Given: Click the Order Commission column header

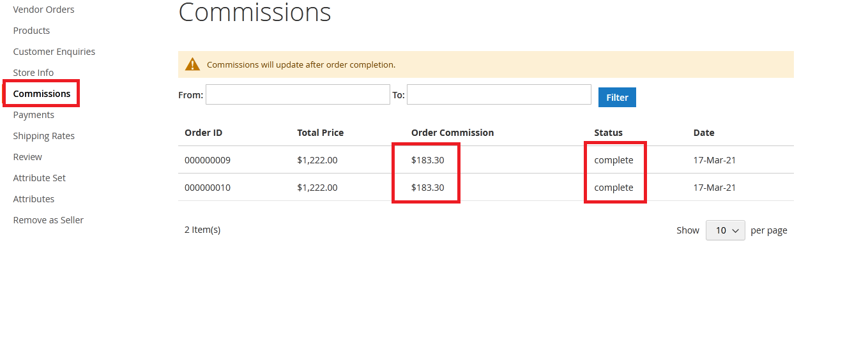Looking at the screenshot, I should click(x=452, y=133).
